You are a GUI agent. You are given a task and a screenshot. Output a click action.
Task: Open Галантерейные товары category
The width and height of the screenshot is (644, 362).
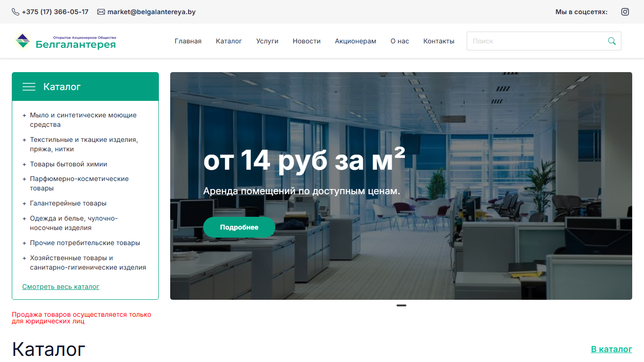point(68,203)
